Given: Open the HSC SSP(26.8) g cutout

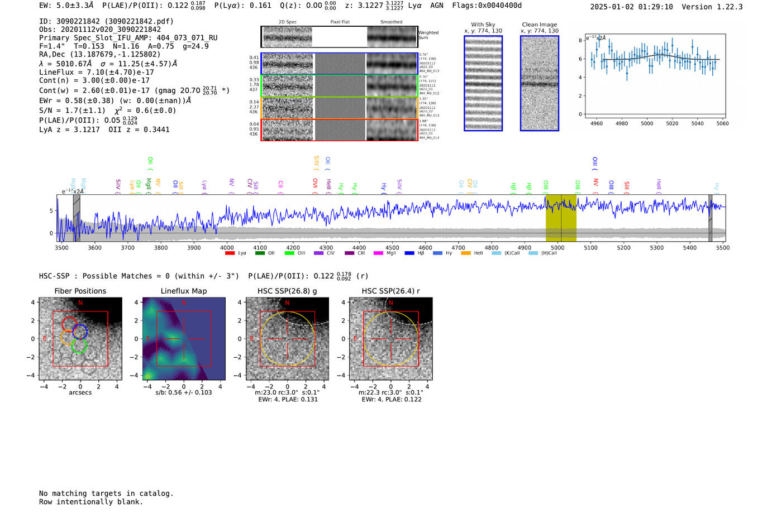Looking at the screenshot, I should pos(287,339).
